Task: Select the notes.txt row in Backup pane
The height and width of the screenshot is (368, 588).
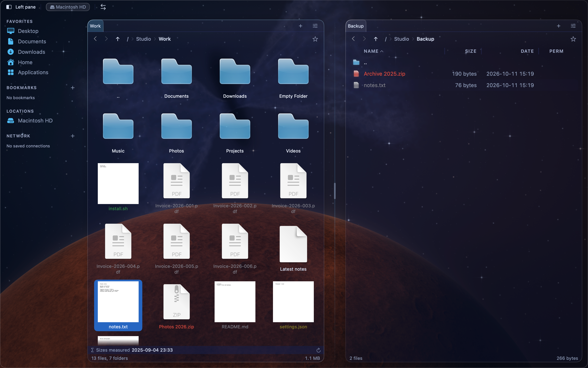Action: [464, 85]
